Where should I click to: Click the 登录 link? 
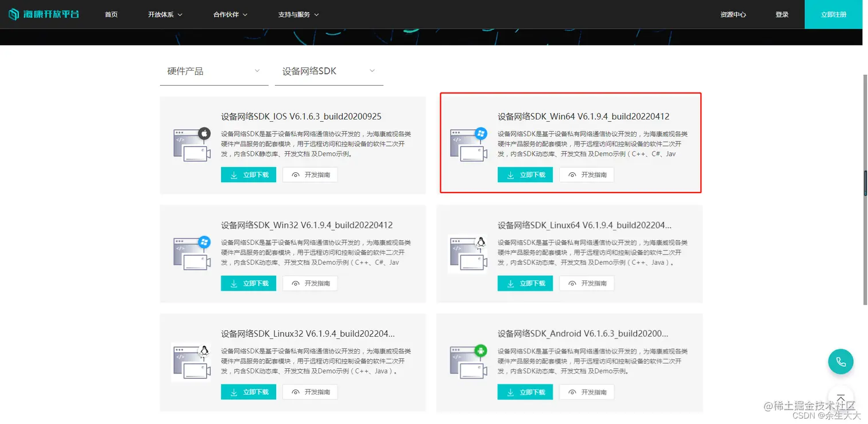tap(782, 14)
